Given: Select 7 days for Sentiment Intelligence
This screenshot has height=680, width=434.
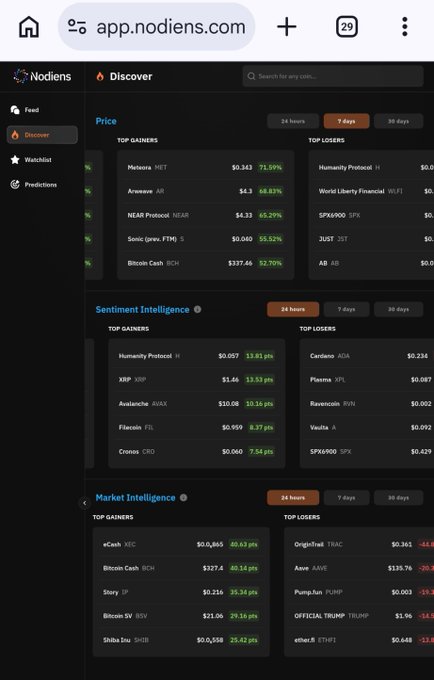Looking at the screenshot, I should pyautogui.click(x=346, y=309).
